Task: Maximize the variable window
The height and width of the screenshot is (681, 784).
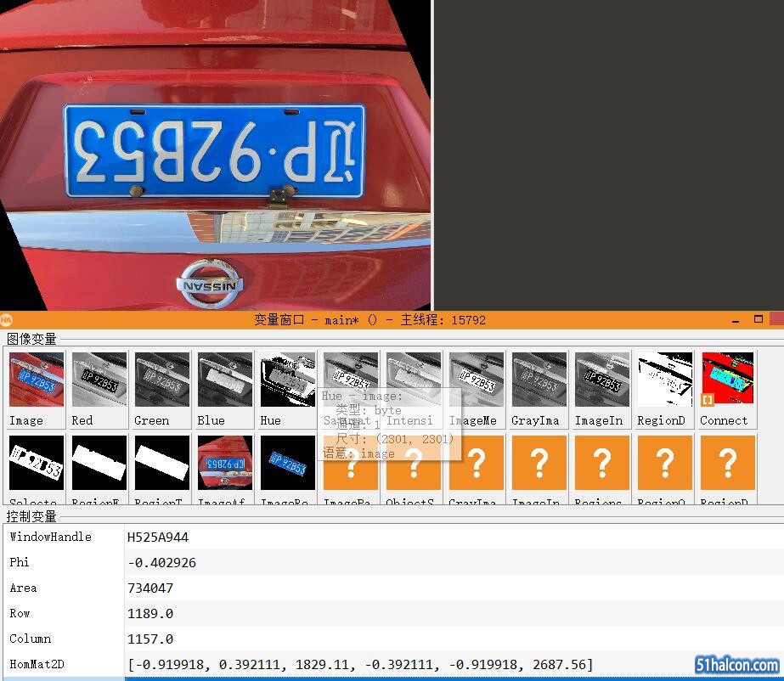Action: coord(758,319)
